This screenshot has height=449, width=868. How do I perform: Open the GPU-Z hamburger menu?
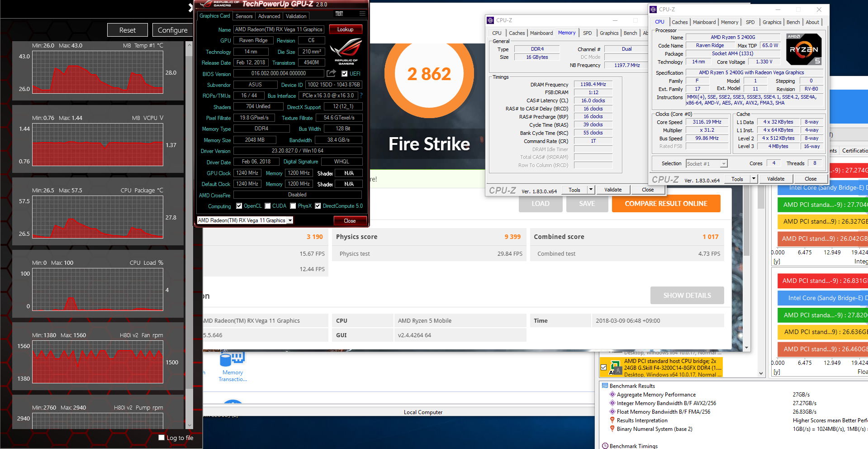click(362, 14)
